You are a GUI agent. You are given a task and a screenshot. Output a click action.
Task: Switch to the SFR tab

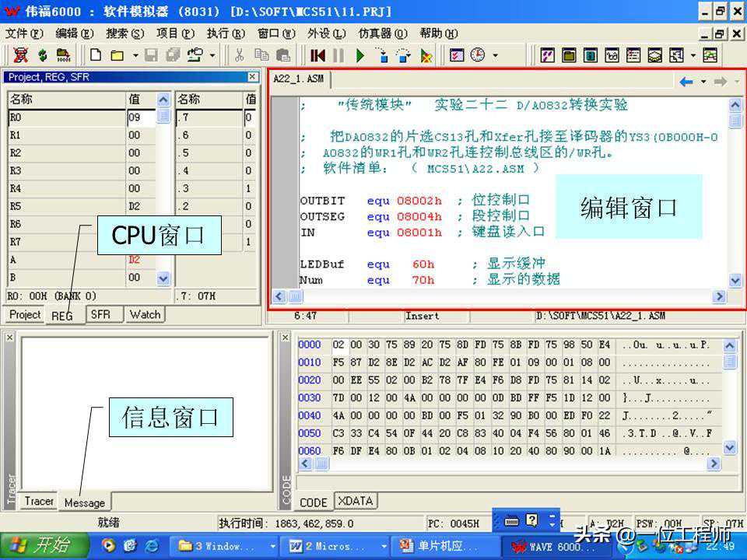coord(100,314)
